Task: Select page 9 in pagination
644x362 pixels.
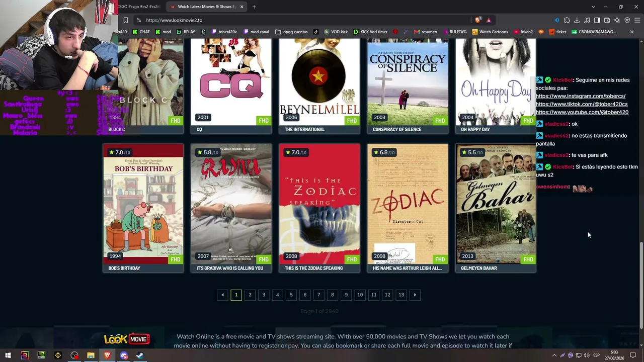Action: click(x=346, y=295)
